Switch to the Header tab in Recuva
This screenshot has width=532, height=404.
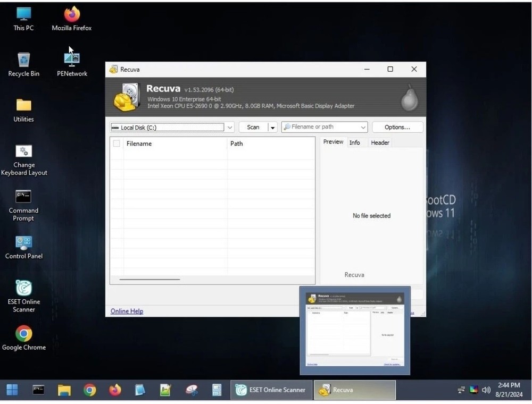[x=380, y=142]
